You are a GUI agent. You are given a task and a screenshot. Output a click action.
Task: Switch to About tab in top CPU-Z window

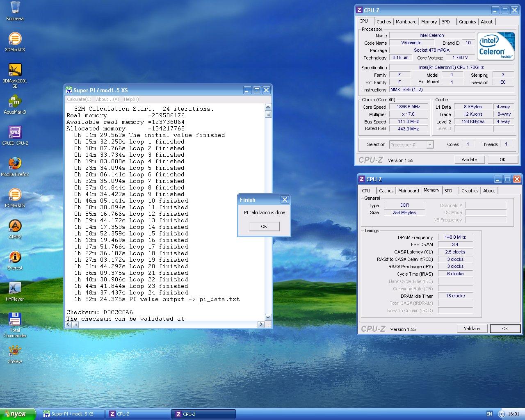pos(487,22)
